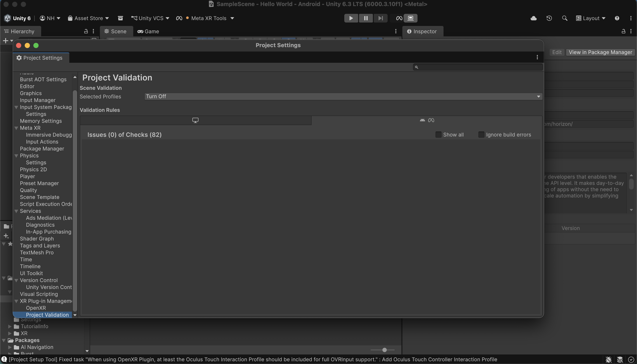Open the Layout dropdown
The image size is (637, 364).
point(590,18)
